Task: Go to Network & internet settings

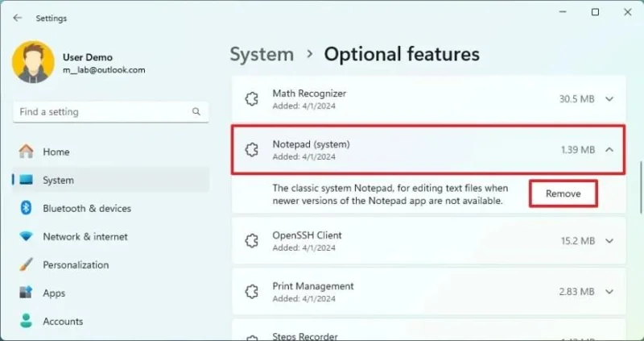Action: 111,236
